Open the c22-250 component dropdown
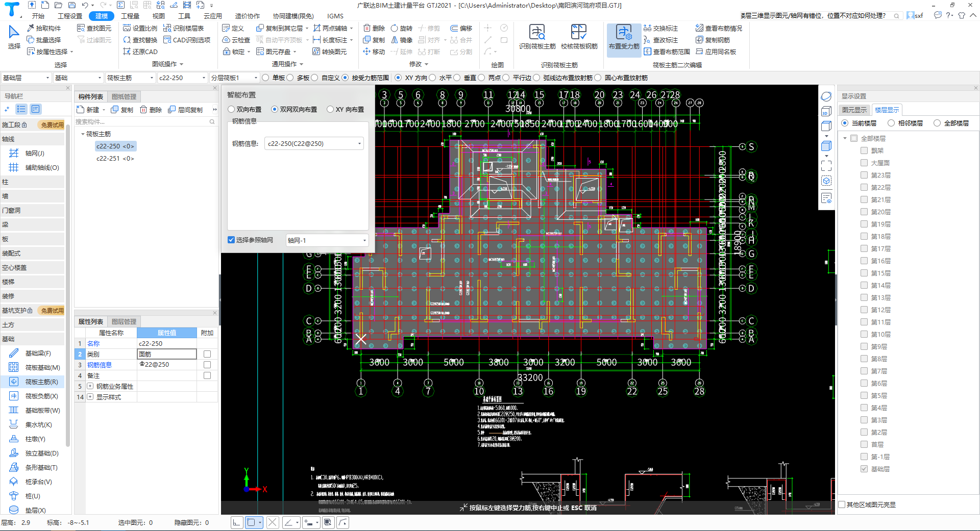980x531 pixels. pyautogui.click(x=182, y=78)
